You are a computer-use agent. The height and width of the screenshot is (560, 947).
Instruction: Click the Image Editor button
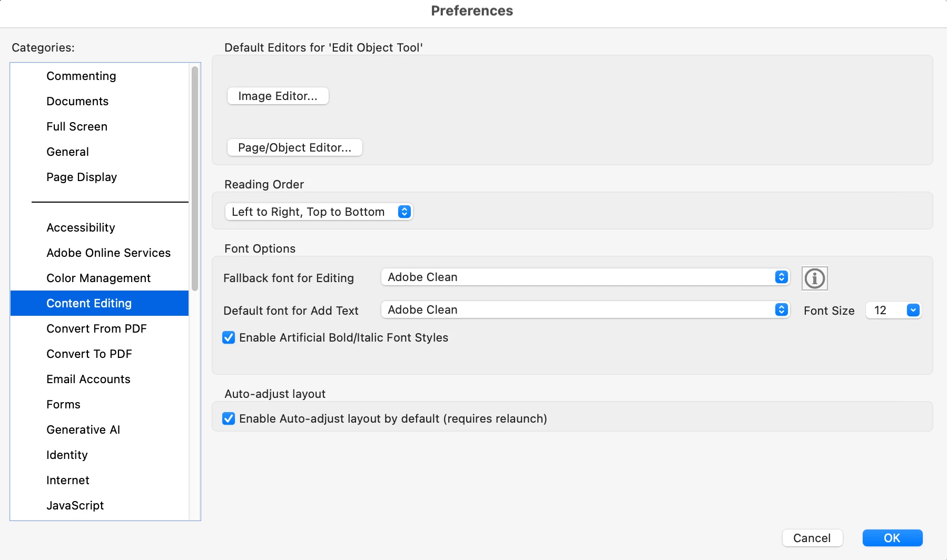pos(278,96)
